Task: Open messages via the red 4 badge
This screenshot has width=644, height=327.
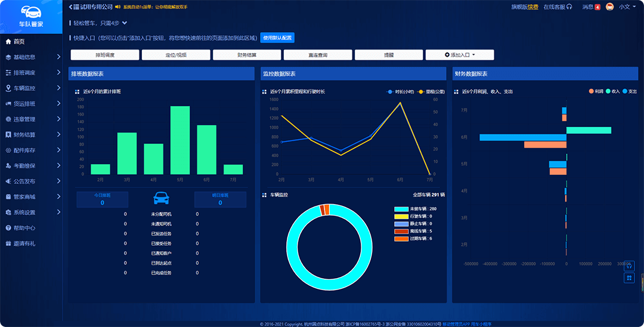Action: point(597,7)
